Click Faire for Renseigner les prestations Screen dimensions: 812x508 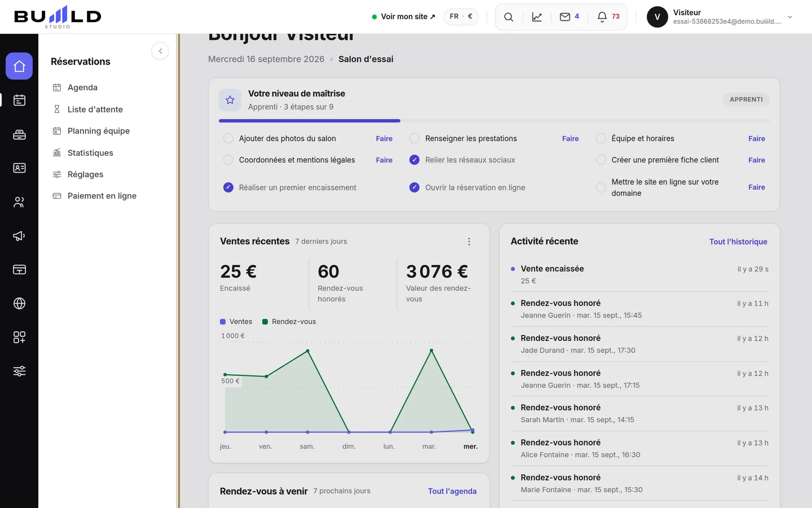click(x=571, y=138)
